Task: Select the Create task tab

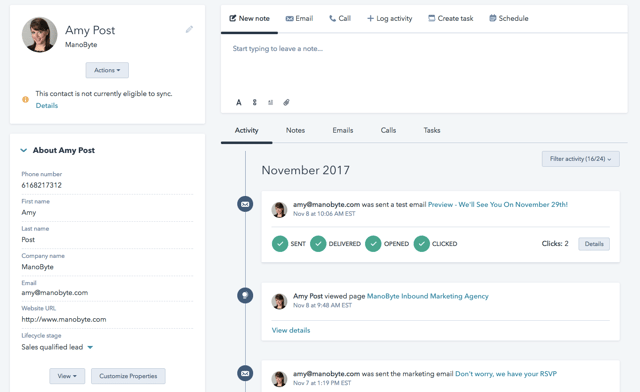Action: [451, 18]
